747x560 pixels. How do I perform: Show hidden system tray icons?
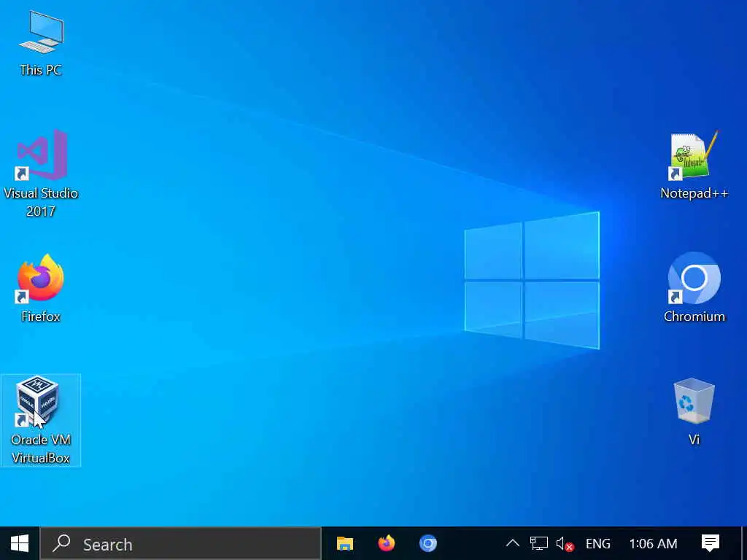click(x=513, y=543)
